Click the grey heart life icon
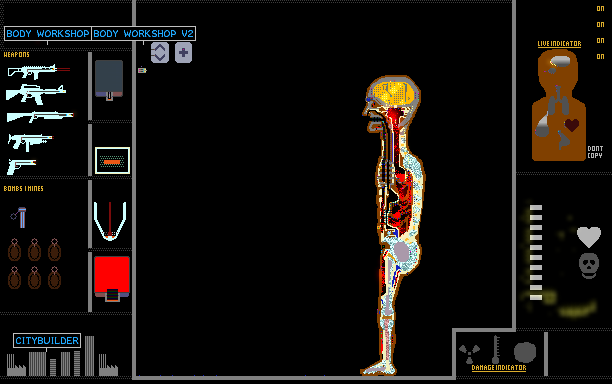 pyautogui.click(x=589, y=237)
